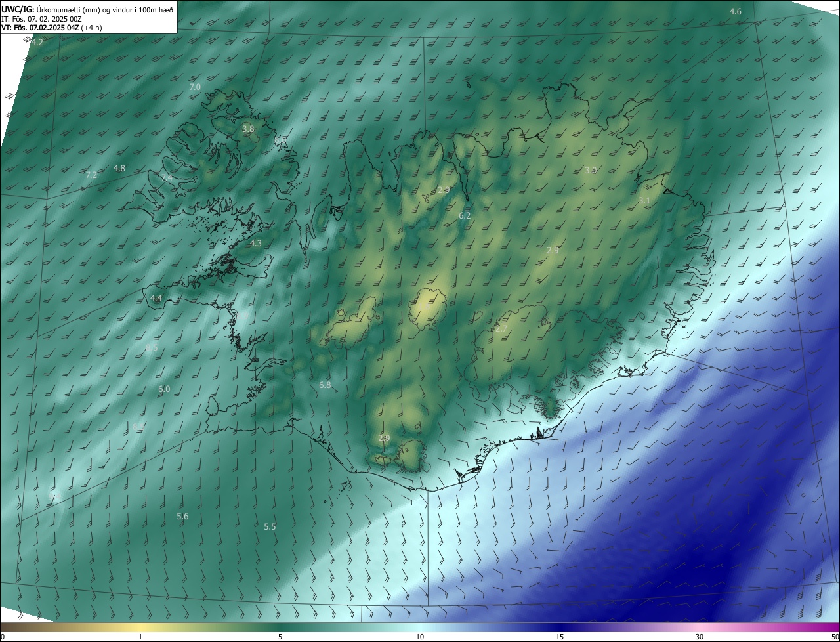Screen dimensions: 840x642
Task: Select the initial time line "IT: Fös. 07. 02. 2025 00Z"
Action: (42, 18)
